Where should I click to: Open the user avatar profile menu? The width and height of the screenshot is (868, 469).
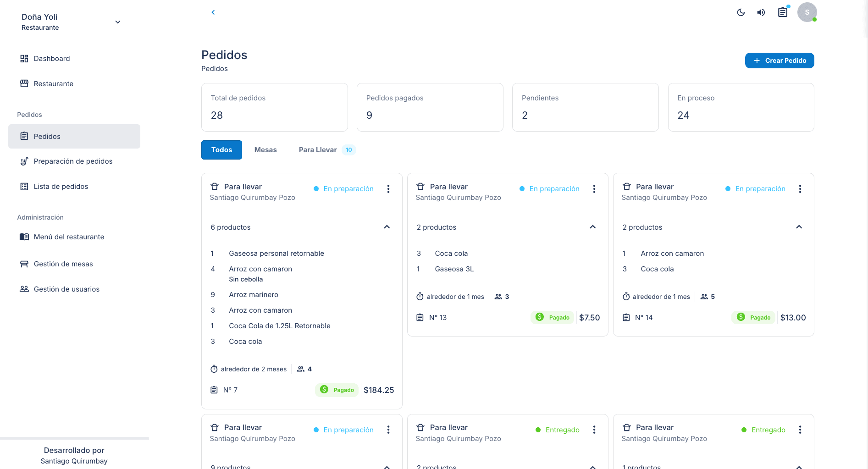click(x=807, y=12)
